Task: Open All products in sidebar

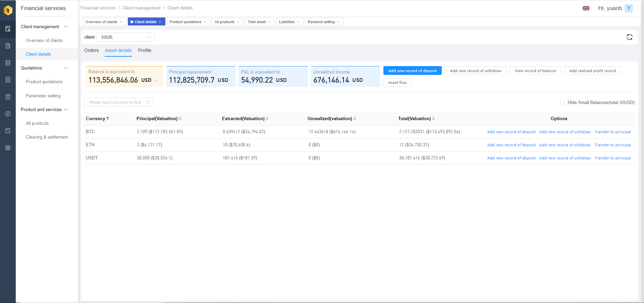Action: click(37, 123)
